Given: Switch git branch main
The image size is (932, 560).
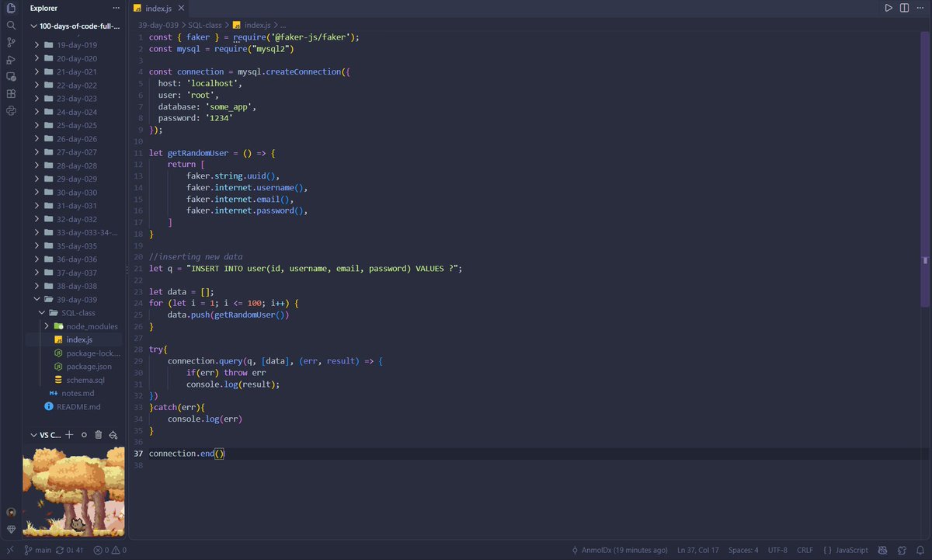Looking at the screenshot, I should tap(37, 550).
